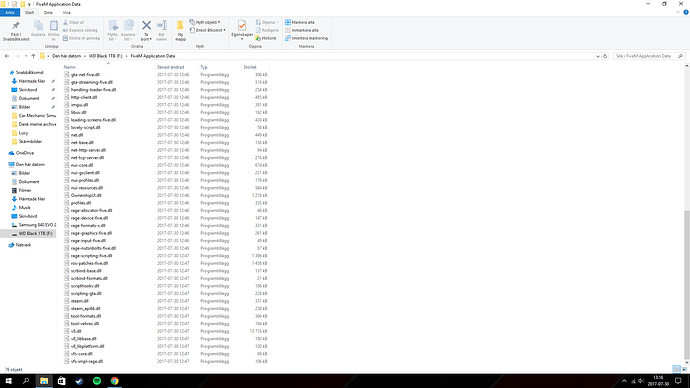Image resolution: width=690 pixels, height=388 pixels.
Task: Open Spotify from the taskbar
Action: coord(97,381)
